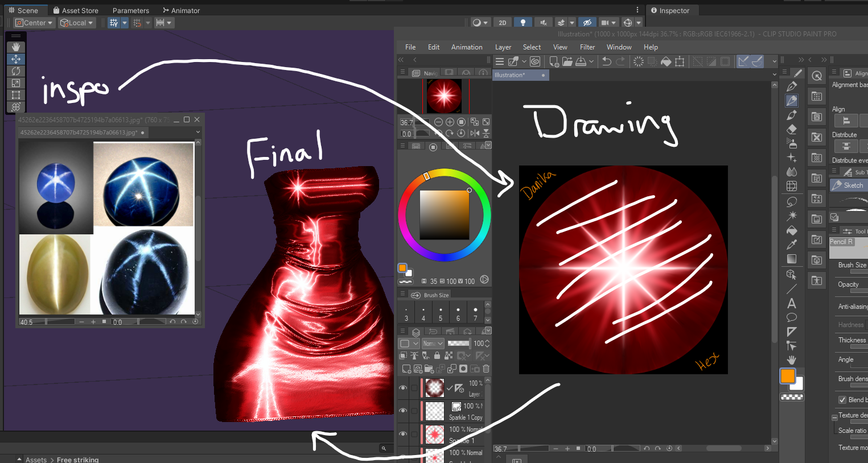Screen dimensions: 868x463
Task: Select the Sketch sub tool group
Action: [848, 185]
